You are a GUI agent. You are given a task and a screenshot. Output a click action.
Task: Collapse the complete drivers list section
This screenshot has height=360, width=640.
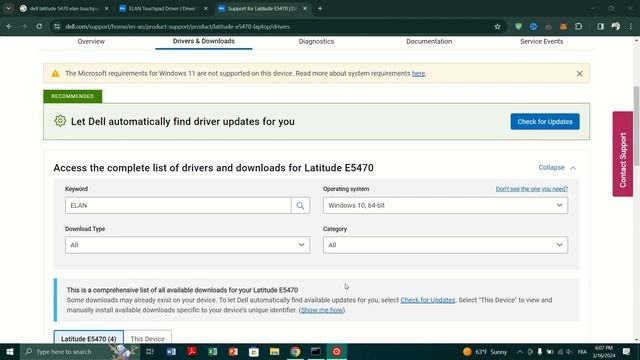coord(557,168)
